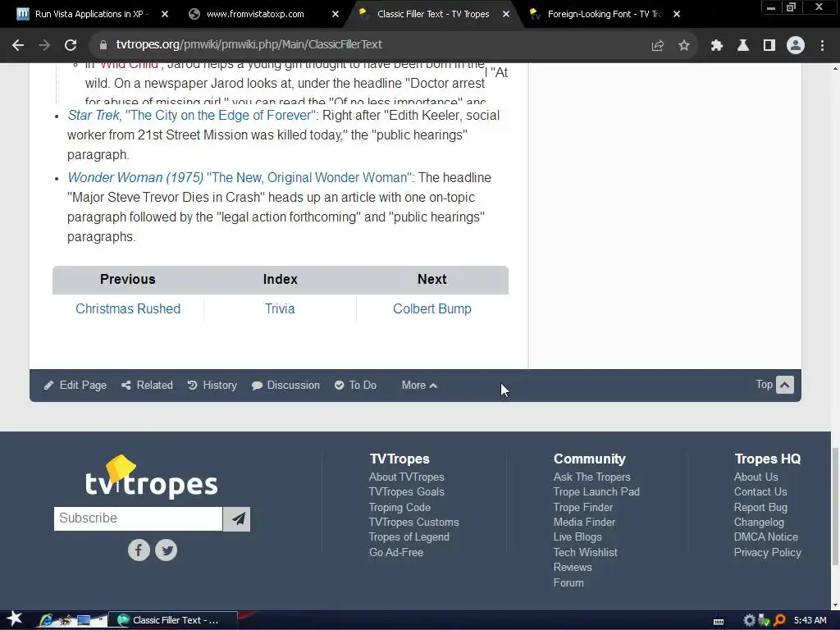Click the Subscribe email input field
840x630 pixels.
coord(138,518)
